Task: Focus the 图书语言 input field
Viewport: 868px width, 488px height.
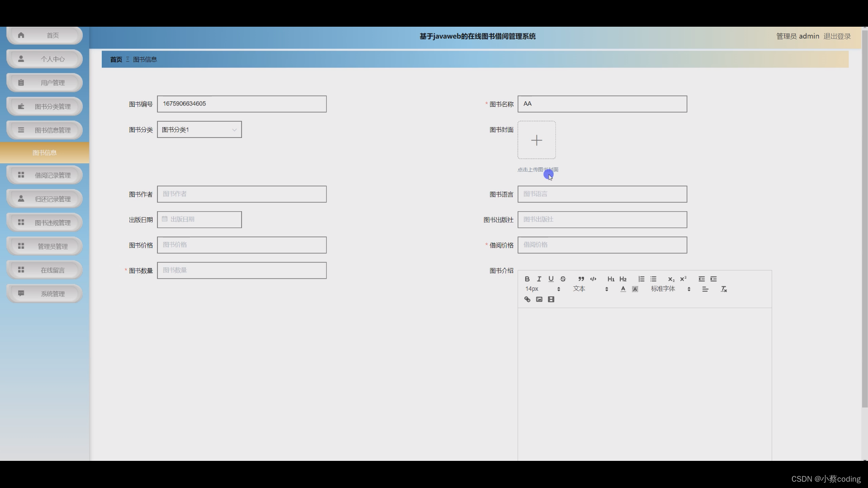Action: (602, 194)
